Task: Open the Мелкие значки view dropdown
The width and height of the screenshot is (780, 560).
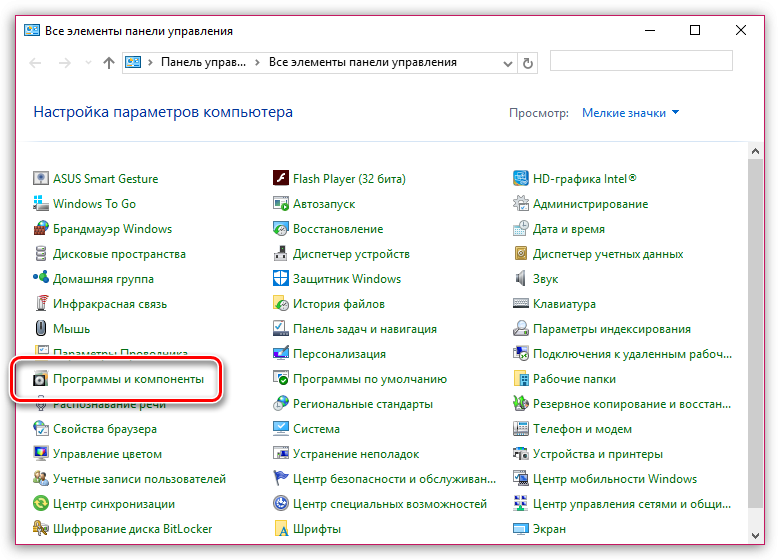Action: tap(630, 113)
